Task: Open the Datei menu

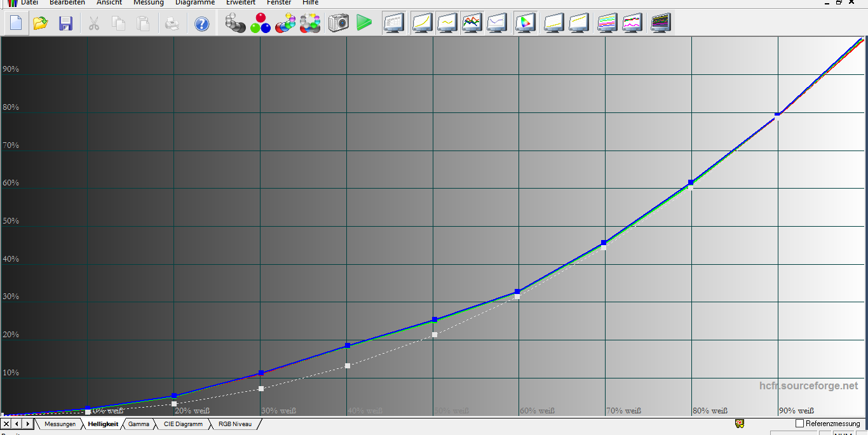Action: click(x=29, y=3)
